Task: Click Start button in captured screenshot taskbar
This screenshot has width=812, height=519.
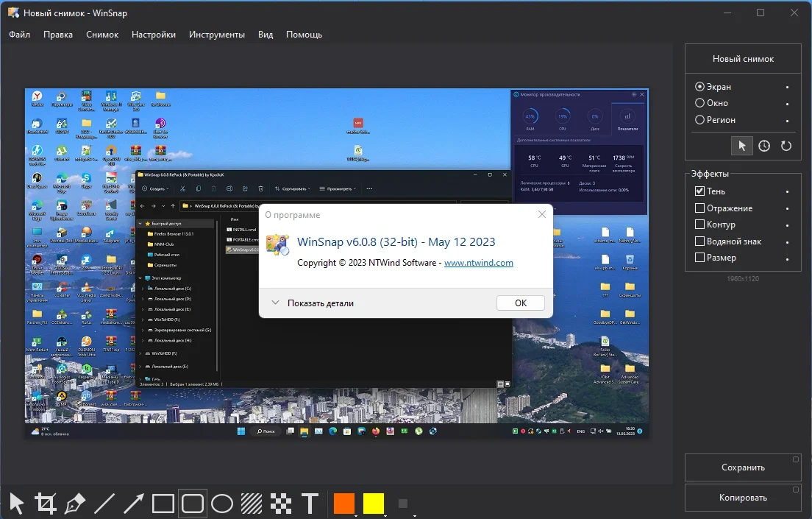Action: (241, 431)
